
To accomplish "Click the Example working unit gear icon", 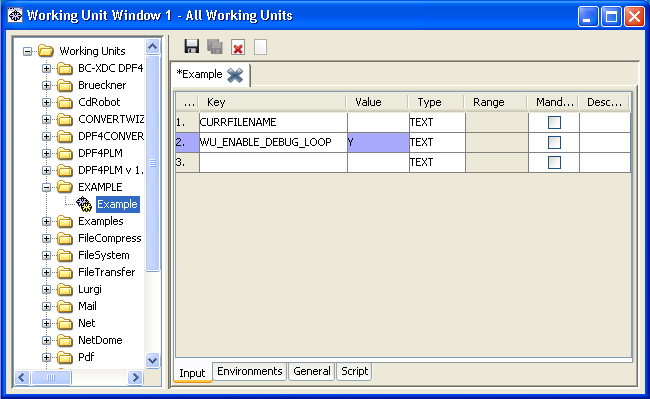I will tap(84, 204).
